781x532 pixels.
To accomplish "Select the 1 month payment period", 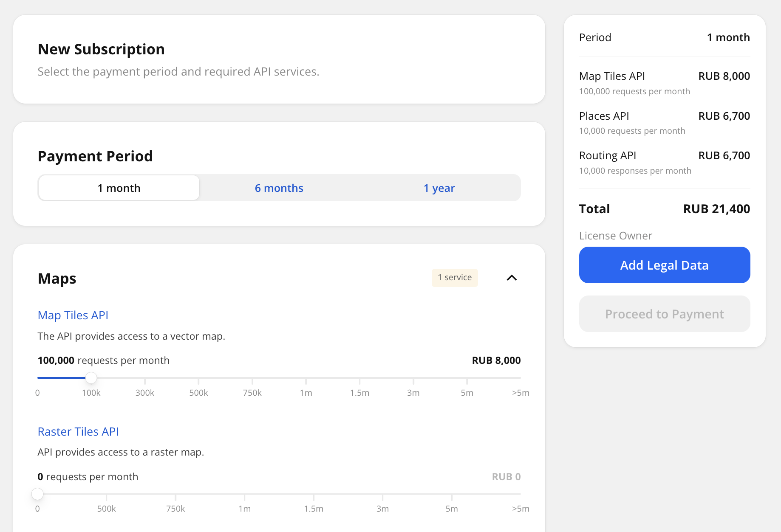I will pyautogui.click(x=119, y=188).
